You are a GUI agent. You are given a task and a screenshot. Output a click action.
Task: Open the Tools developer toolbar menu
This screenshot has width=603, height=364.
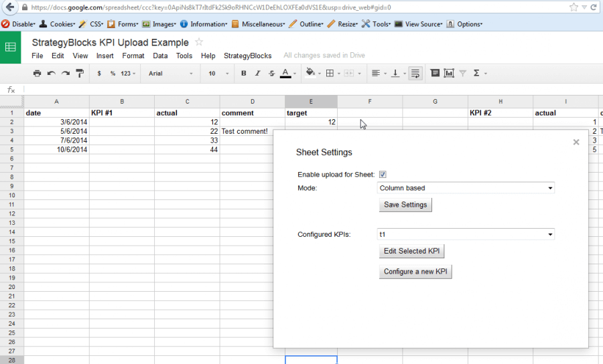[x=376, y=24]
